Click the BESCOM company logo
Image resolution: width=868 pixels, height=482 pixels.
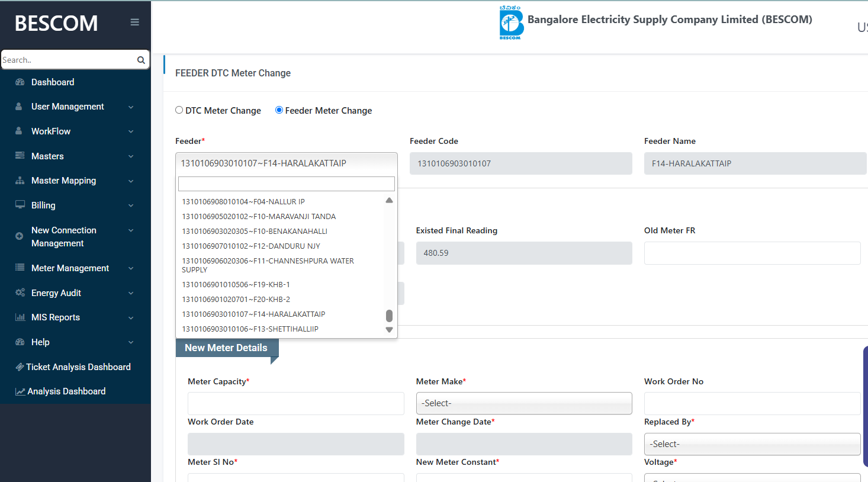coord(511,23)
